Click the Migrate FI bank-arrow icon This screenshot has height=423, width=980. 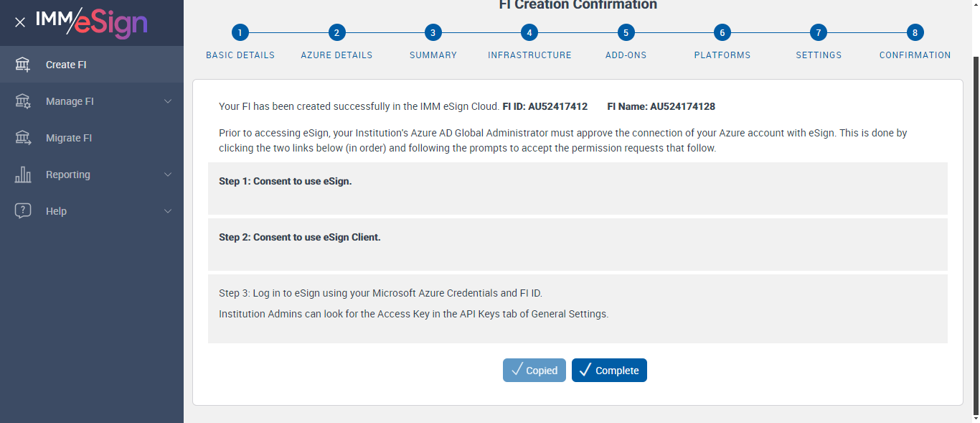click(x=23, y=138)
